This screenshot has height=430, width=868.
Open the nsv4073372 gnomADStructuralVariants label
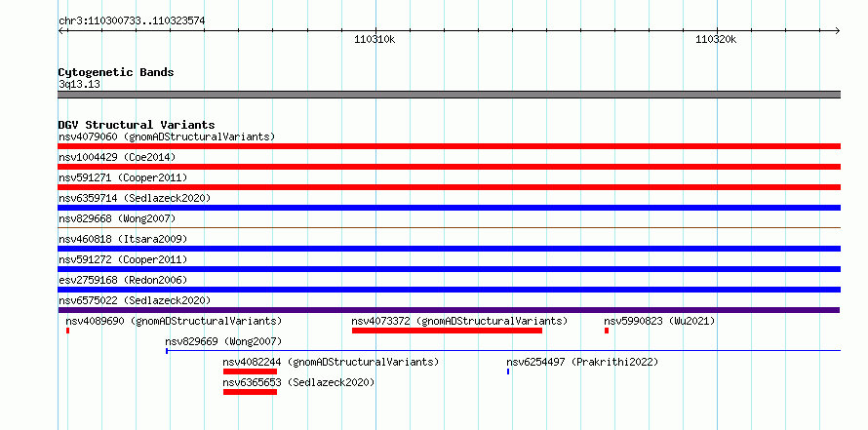(x=459, y=321)
